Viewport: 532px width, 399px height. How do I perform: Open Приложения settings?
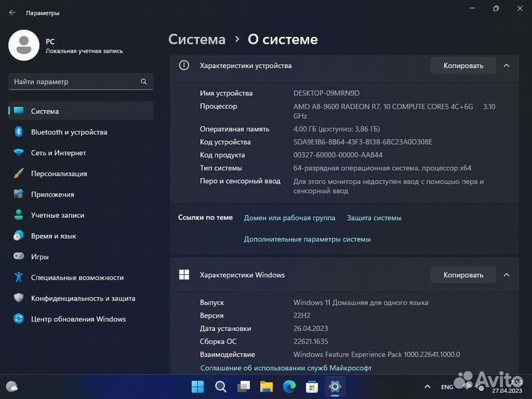click(81, 194)
